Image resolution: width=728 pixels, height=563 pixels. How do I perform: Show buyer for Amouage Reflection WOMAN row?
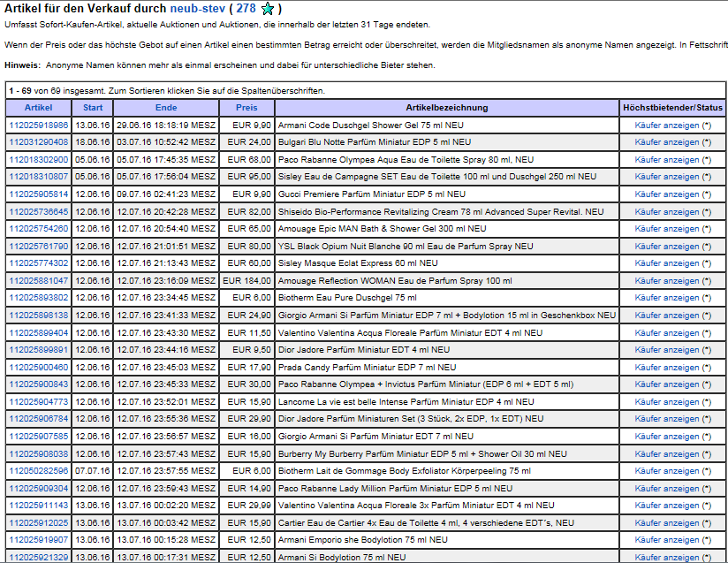pyautogui.click(x=667, y=280)
